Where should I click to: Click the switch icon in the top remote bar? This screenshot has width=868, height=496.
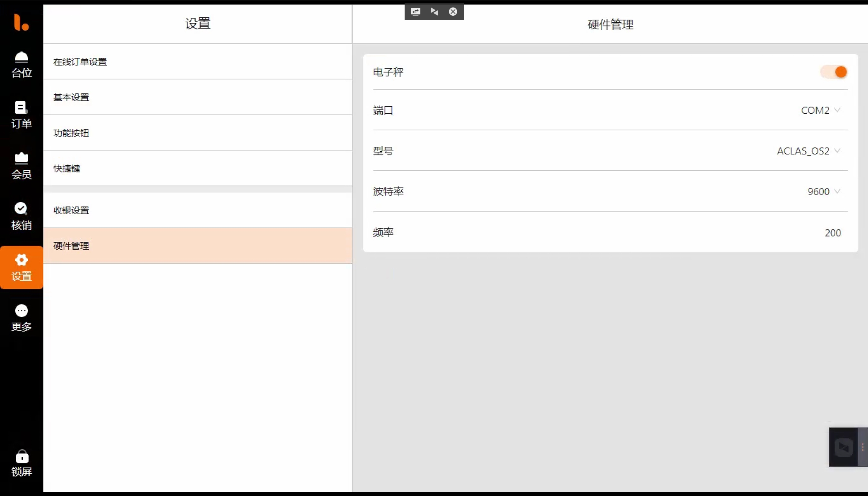[415, 12]
